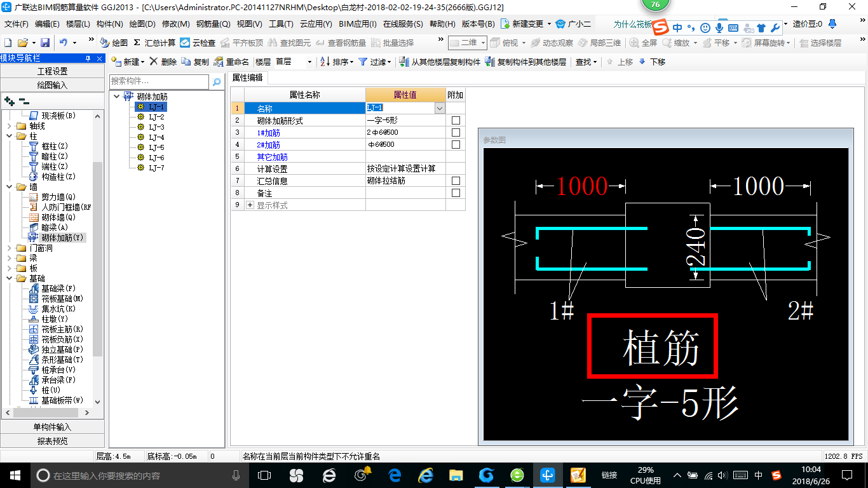868x488 pixels.
Task: Open the 钢筋量(Q) menu
Action: (214, 24)
